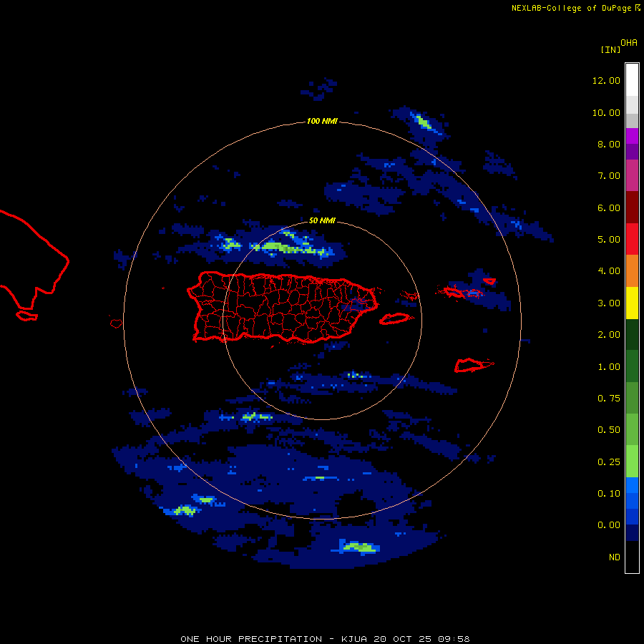Click the "KJUA" radar station identifier
Viewport: 644px width, 644px height.
354,639
